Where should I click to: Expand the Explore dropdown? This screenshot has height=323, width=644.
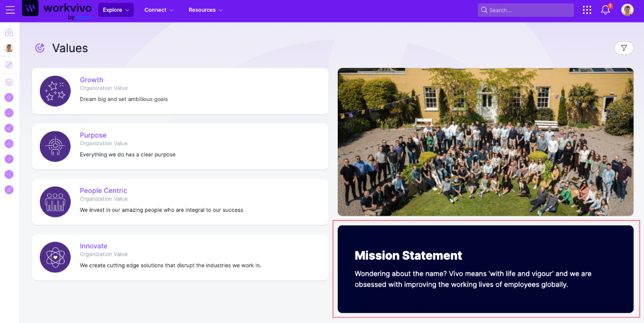116,10
